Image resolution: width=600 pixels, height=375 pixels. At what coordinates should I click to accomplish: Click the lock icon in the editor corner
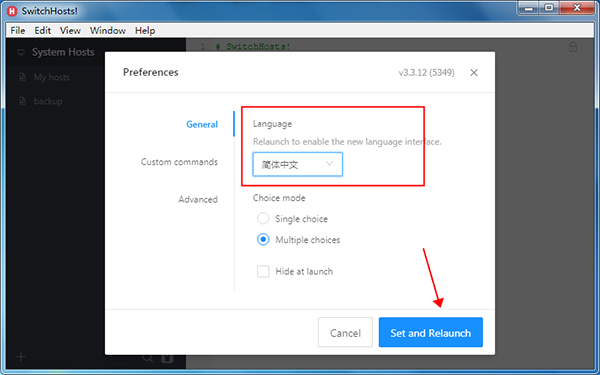click(572, 47)
